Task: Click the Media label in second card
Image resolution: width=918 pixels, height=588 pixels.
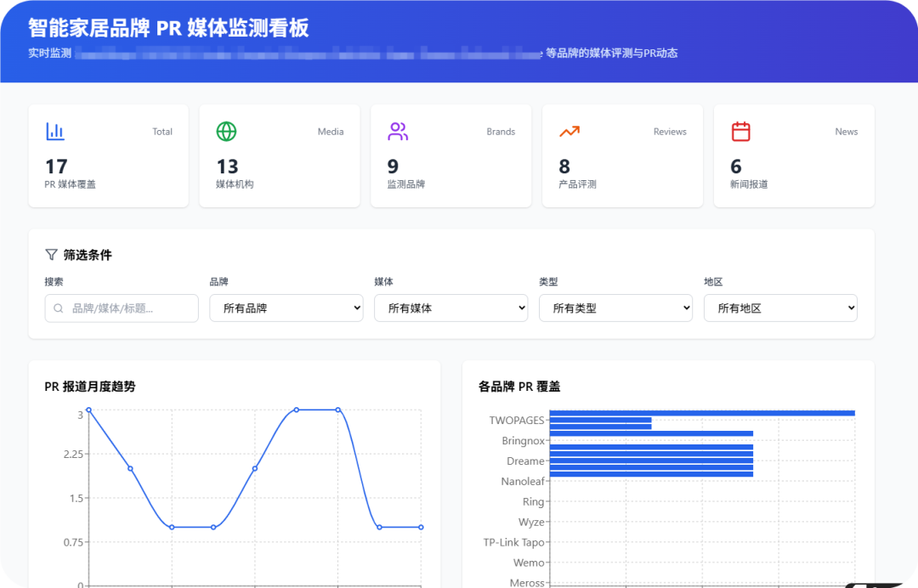Action: 331,132
